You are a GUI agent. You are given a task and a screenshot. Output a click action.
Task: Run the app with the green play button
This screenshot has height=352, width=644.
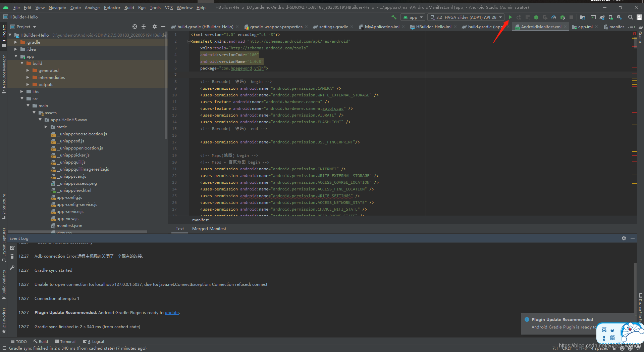pos(510,17)
